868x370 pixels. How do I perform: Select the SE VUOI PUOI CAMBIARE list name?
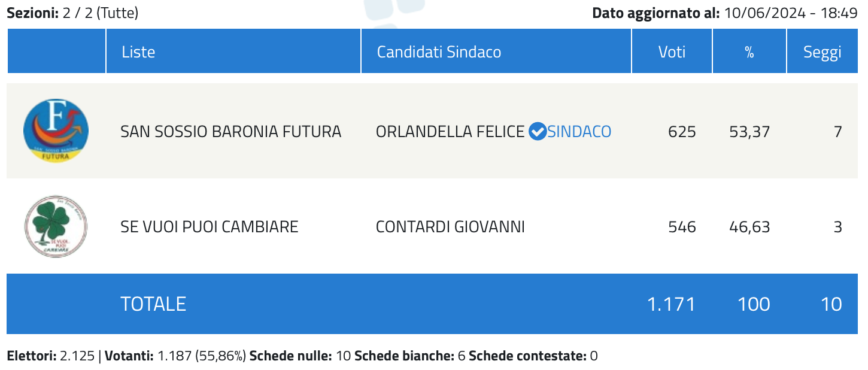(x=210, y=227)
